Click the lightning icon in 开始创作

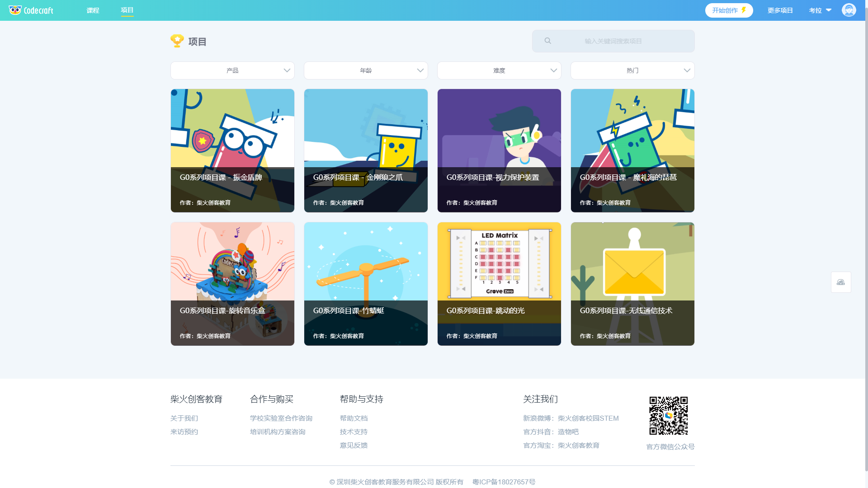coord(744,10)
